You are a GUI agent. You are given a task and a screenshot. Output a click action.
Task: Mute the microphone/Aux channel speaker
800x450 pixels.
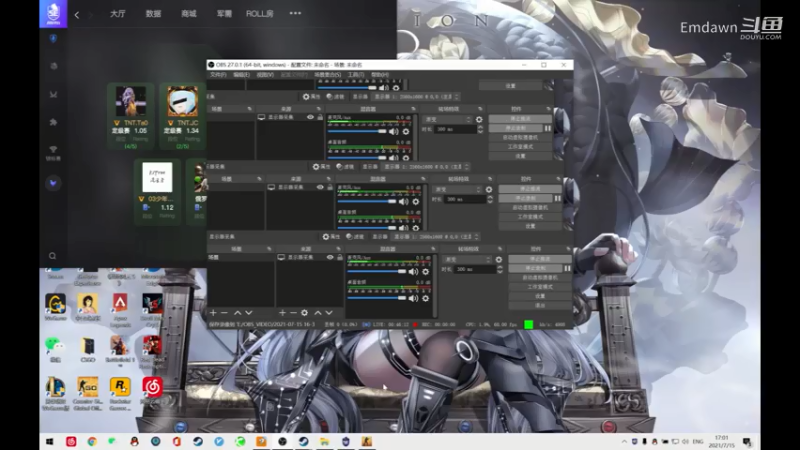[413, 272]
